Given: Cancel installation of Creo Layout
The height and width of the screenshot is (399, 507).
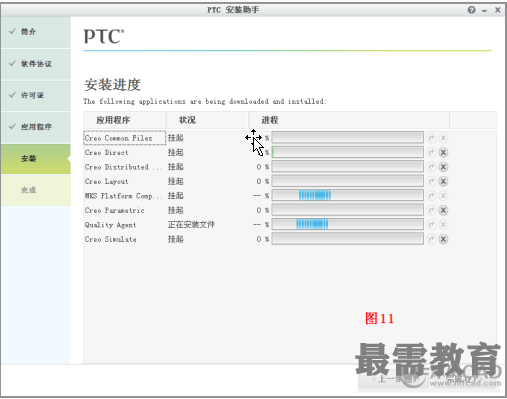Looking at the screenshot, I should [443, 181].
